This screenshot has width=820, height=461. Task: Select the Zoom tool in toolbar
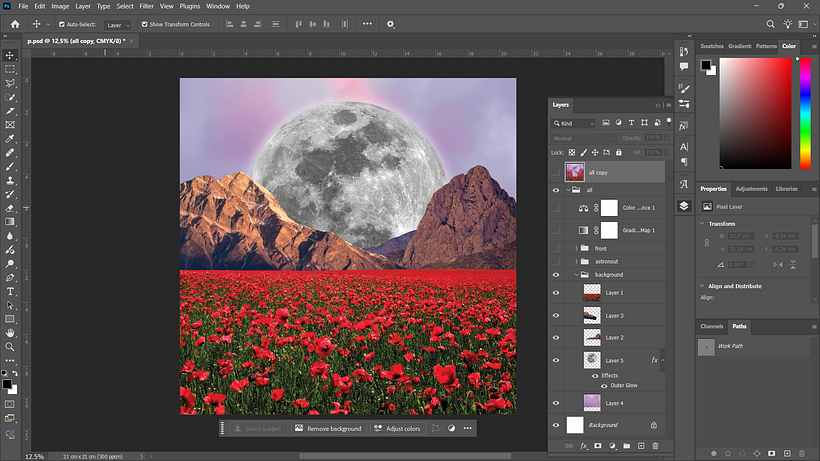pyautogui.click(x=10, y=347)
